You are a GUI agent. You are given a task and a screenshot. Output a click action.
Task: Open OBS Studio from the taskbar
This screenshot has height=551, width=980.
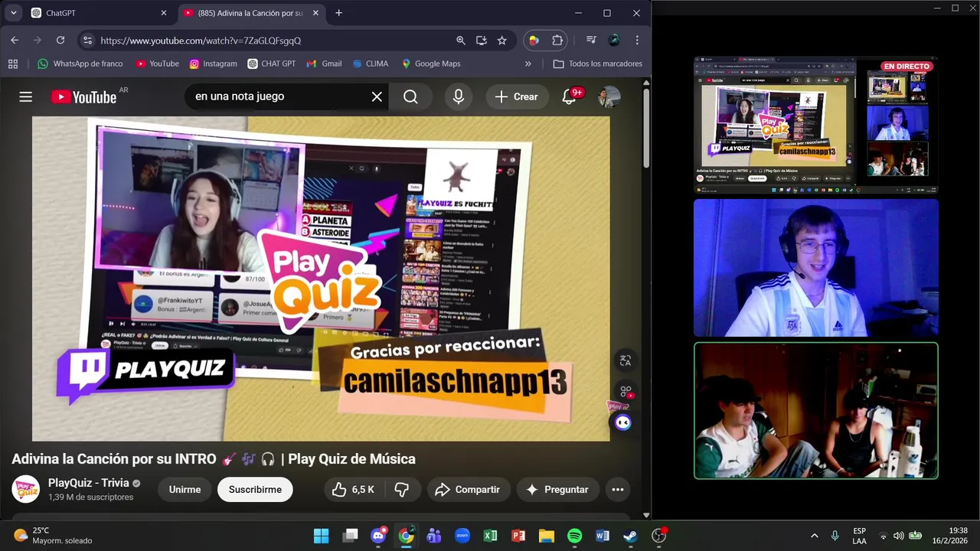[x=658, y=536]
